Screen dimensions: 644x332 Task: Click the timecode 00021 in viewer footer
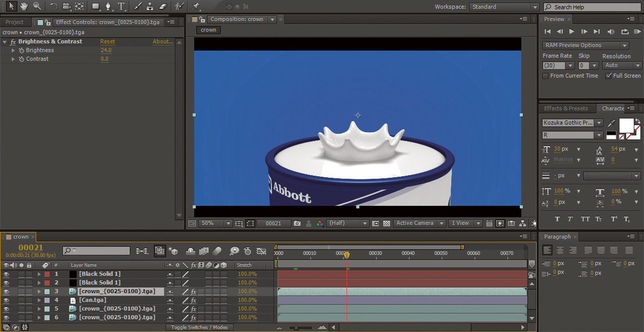[273, 223]
